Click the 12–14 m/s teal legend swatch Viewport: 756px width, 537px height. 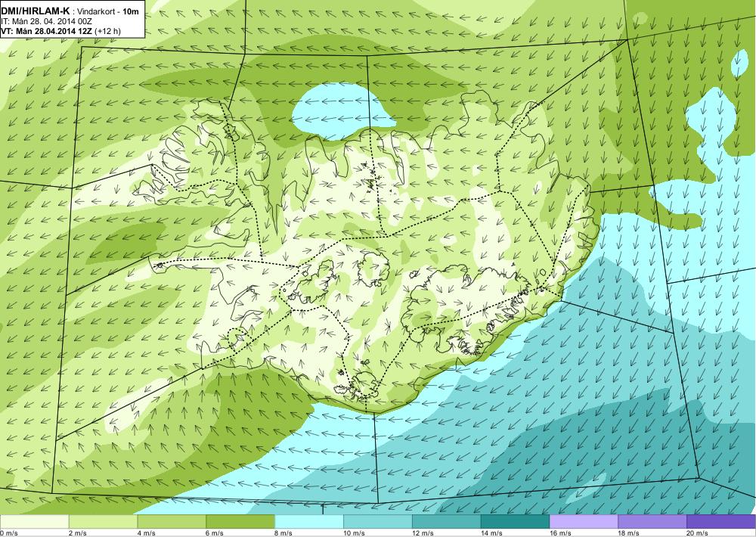coord(447,522)
